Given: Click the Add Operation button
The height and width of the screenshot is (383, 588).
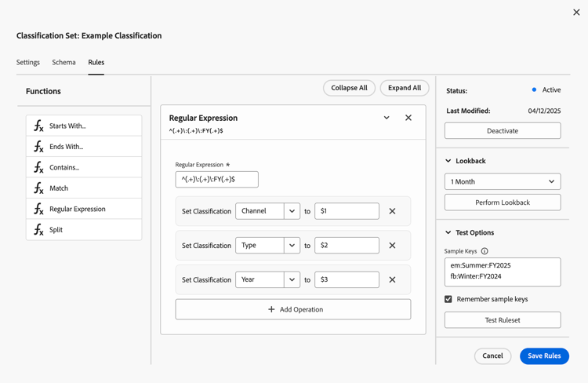Looking at the screenshot, I should coord(293,309).
